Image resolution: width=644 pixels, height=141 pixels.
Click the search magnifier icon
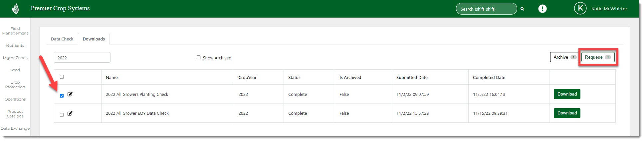[x=522, y=9]
